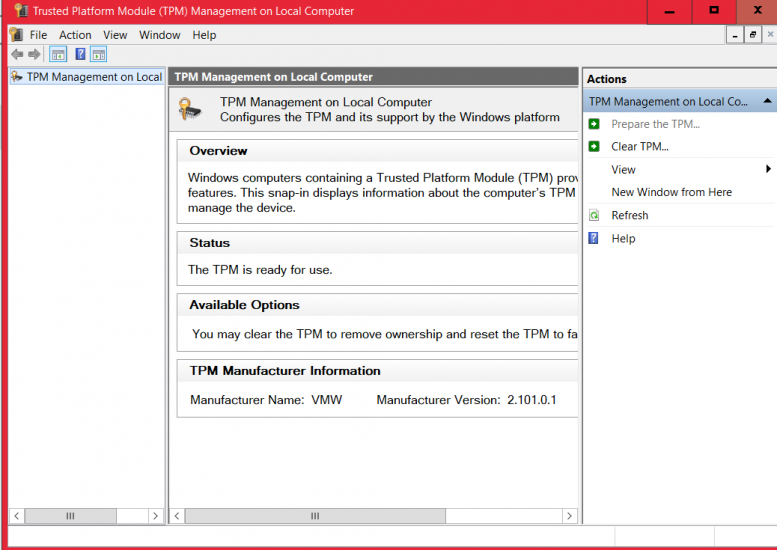Image resolution: width=777 pixels, height=550 pixels.
Task: Expand the View submenu arrow in Actions
Action: [768, 170]
